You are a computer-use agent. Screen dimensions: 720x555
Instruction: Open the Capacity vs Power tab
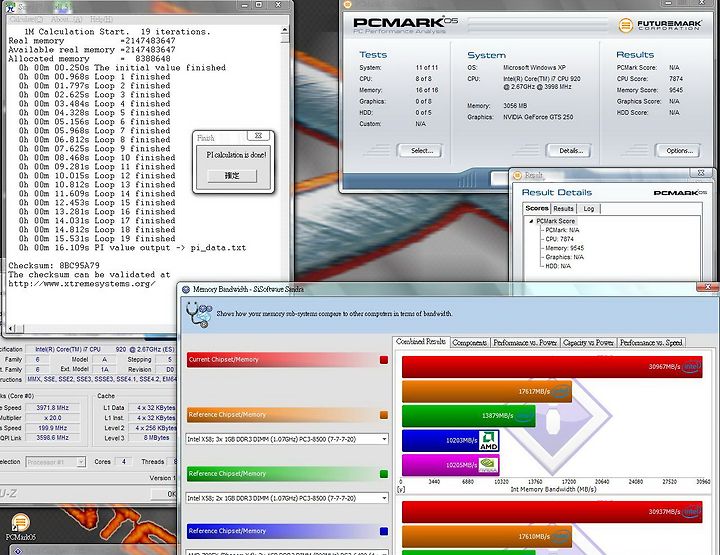click(x=588, y=342)
